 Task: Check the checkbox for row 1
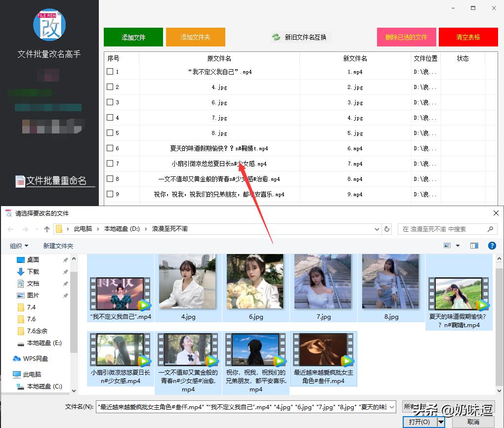(109, 71)
